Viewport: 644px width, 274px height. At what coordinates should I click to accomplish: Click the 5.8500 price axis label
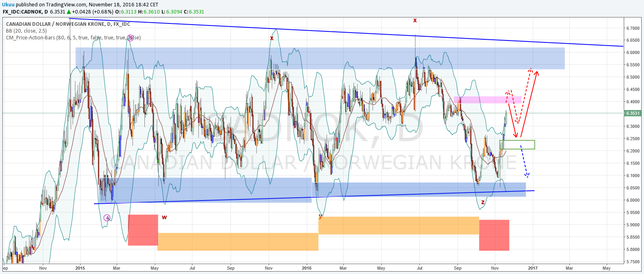pyautogui.click(x=633, y=237)
